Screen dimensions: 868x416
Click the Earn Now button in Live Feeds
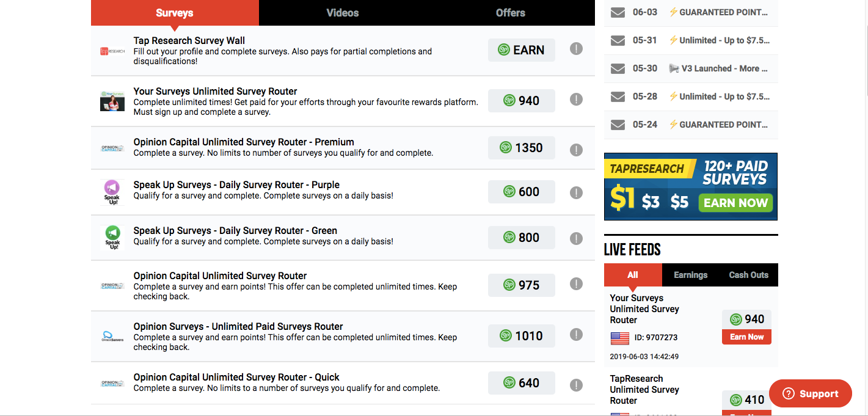point(746,337)
